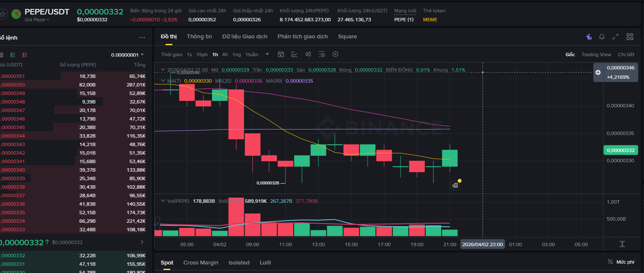Select the 4h time interval
This screenshot has height=273, width=644.
click(x=225, y=55)
